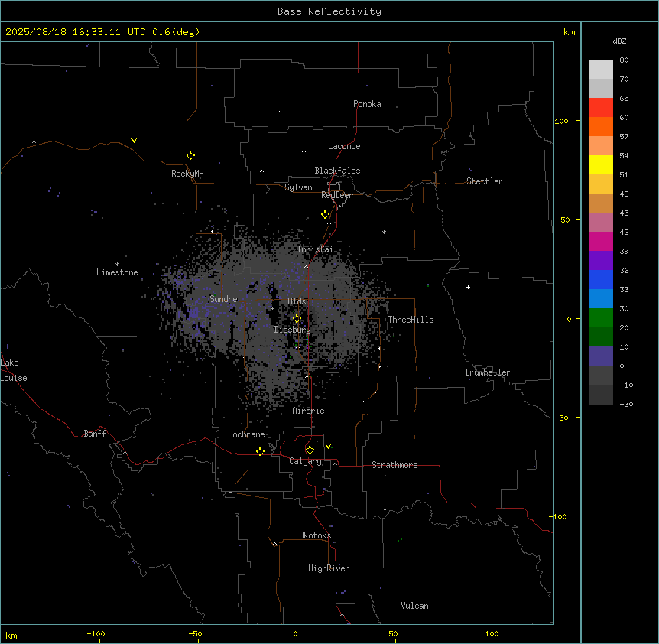Click the ThreeHills label
This screenshot has height=644, width=659.
tap(411, 320)
